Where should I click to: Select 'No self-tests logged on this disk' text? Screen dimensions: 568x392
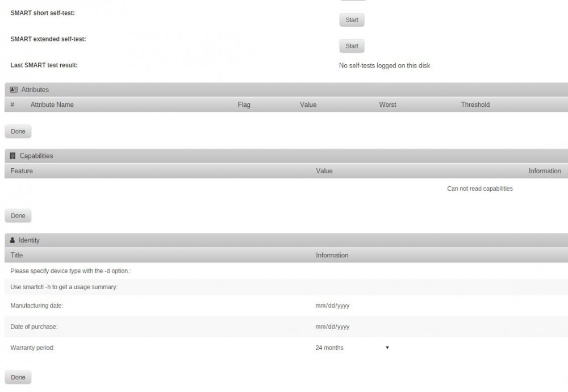click(385, 65)
